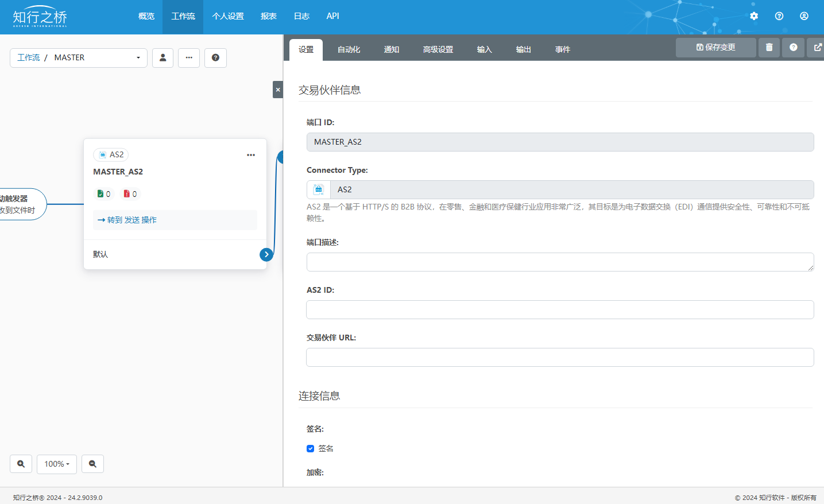Open the 报表 menu in navigation bar
This screenshot has height=504, width=824.
click(269, 16)
